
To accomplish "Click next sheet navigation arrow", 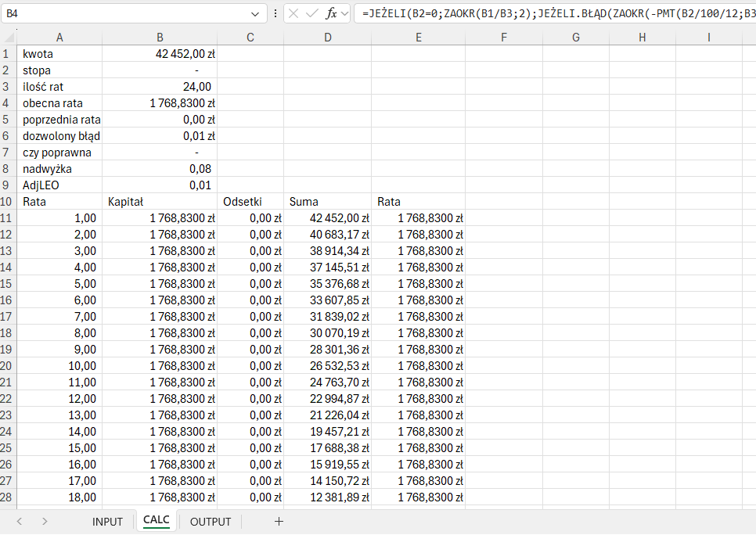I will 45,521.
